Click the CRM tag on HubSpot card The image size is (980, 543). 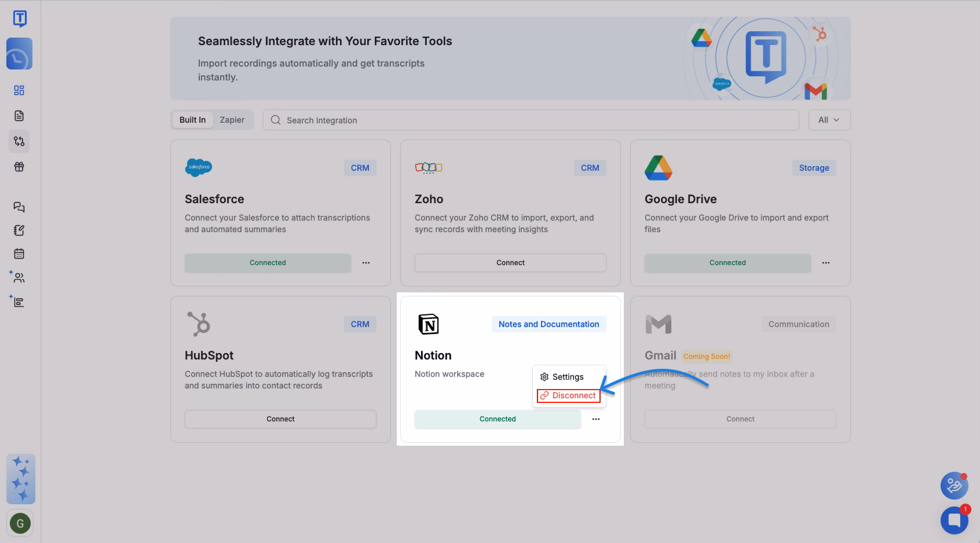pos(360,324)
